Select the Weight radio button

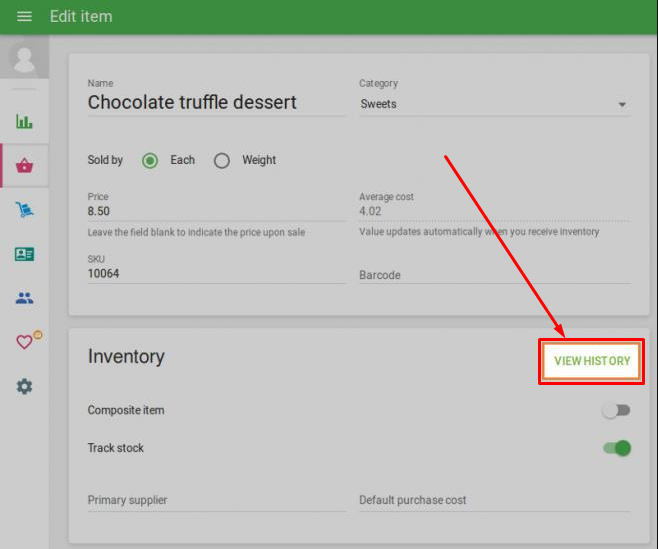pyautogui.click(x=222, y=160)
